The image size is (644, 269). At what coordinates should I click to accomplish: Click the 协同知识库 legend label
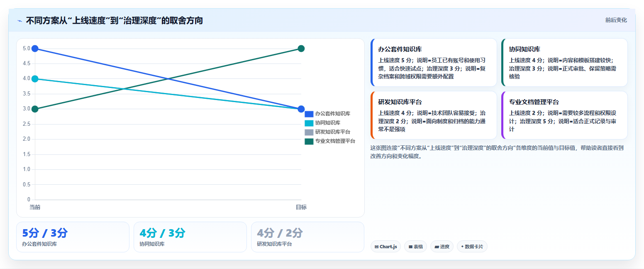tap(327, 123)
